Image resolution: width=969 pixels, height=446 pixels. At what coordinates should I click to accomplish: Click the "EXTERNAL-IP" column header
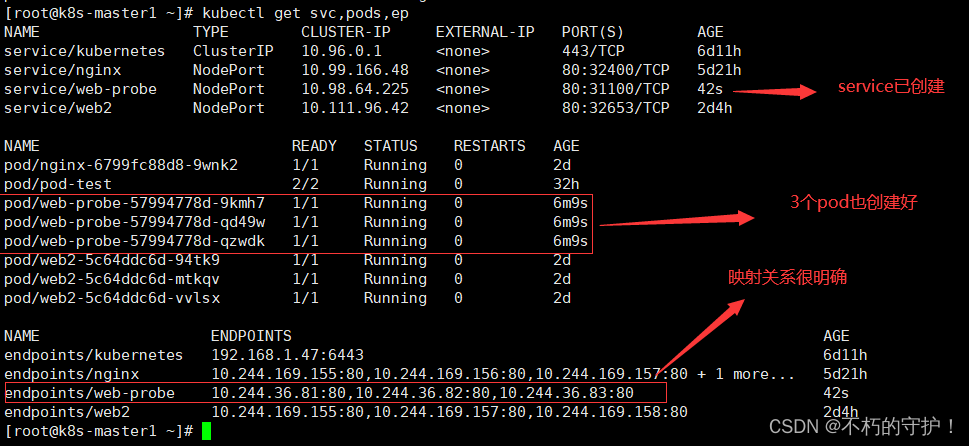click(x=485, y=32)
